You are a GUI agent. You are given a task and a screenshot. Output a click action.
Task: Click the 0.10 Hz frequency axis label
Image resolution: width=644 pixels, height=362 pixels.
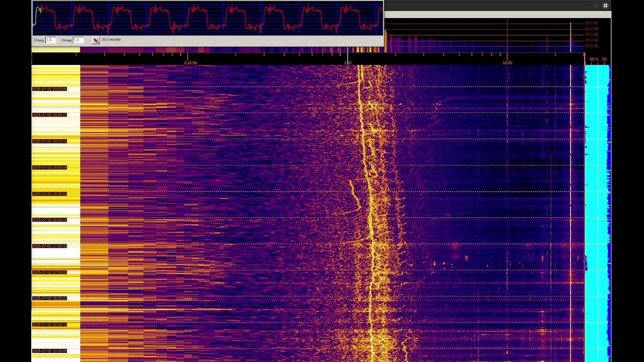click(191, 63)
